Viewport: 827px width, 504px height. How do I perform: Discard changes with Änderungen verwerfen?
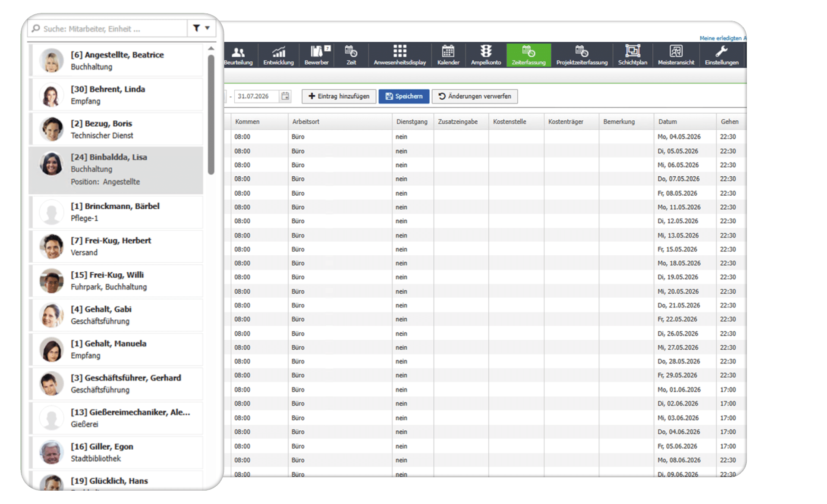pyautogui.click(x=475, y=96)
